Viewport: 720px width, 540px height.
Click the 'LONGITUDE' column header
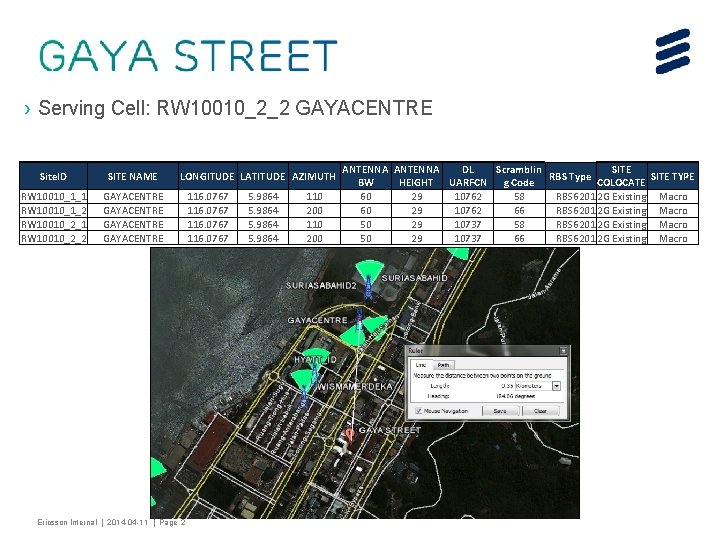(x=208, y=176)
